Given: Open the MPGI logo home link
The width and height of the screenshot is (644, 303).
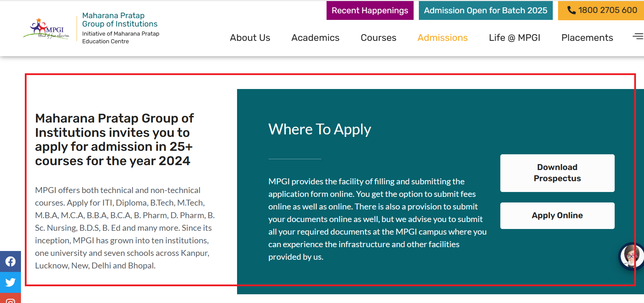Looking at the screenshot, I should (46, 29).
